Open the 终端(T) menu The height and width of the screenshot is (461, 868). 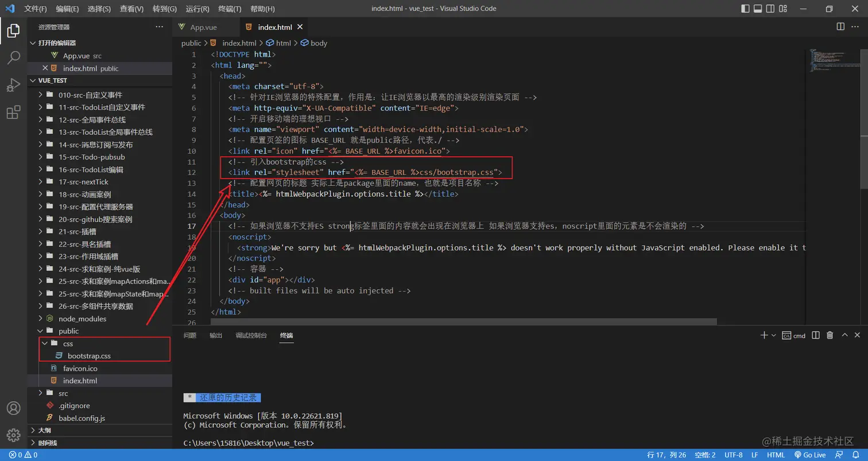(x=230, y=9)
